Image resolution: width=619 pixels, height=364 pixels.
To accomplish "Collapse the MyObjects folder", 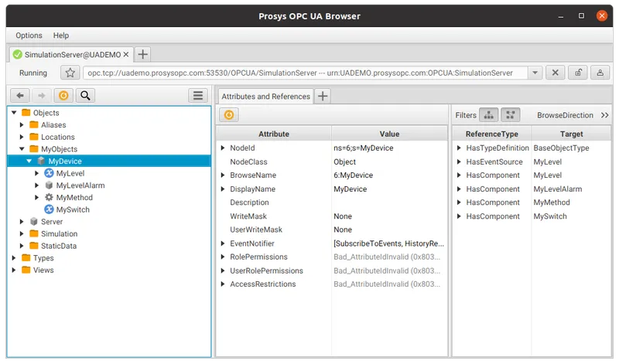I will point(22,148).
